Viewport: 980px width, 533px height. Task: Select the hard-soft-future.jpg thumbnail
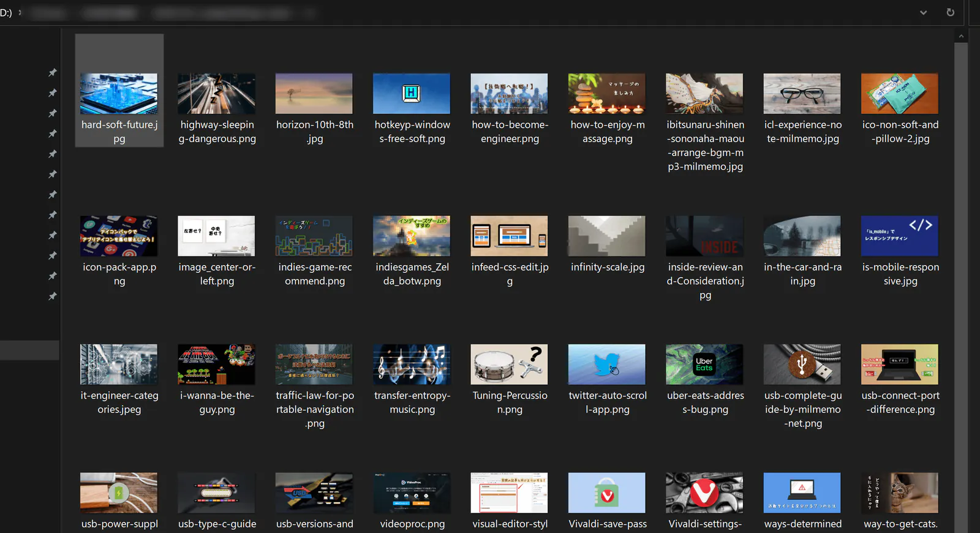[119, 94]
